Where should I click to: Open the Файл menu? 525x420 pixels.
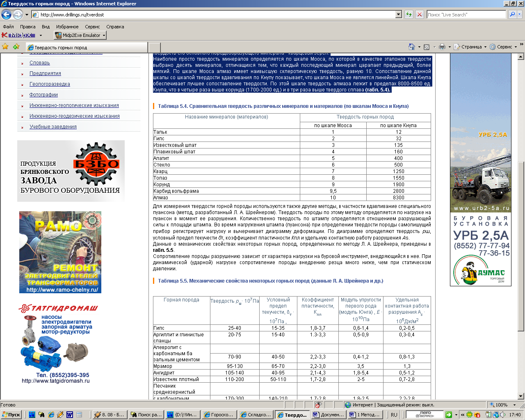8,27
